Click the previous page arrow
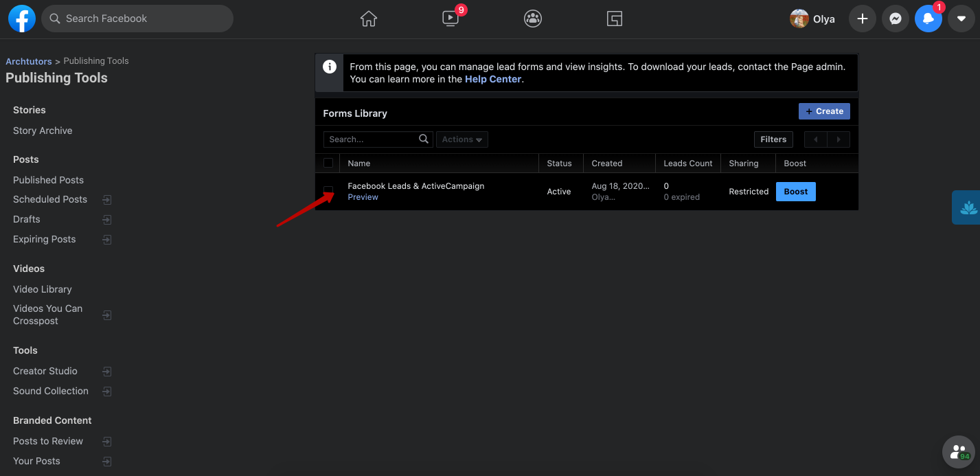The height and width of the screenshot is (476, 980). click(x=816, y=139)
